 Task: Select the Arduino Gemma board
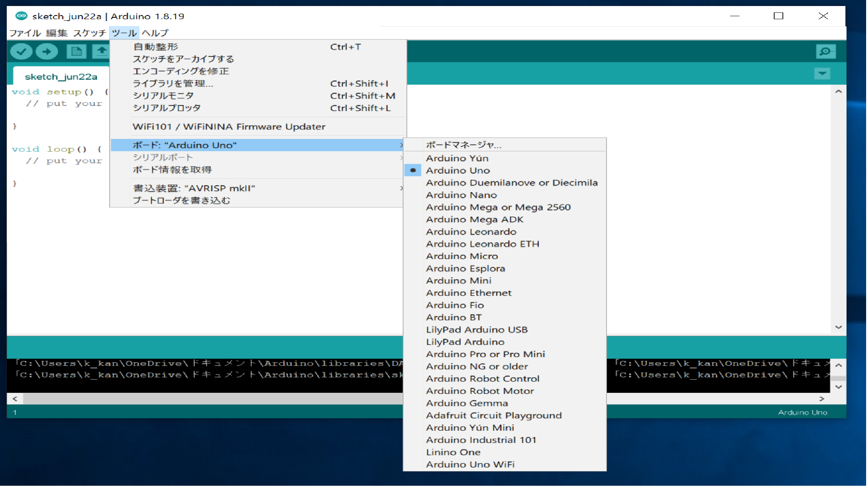(505, 403)
